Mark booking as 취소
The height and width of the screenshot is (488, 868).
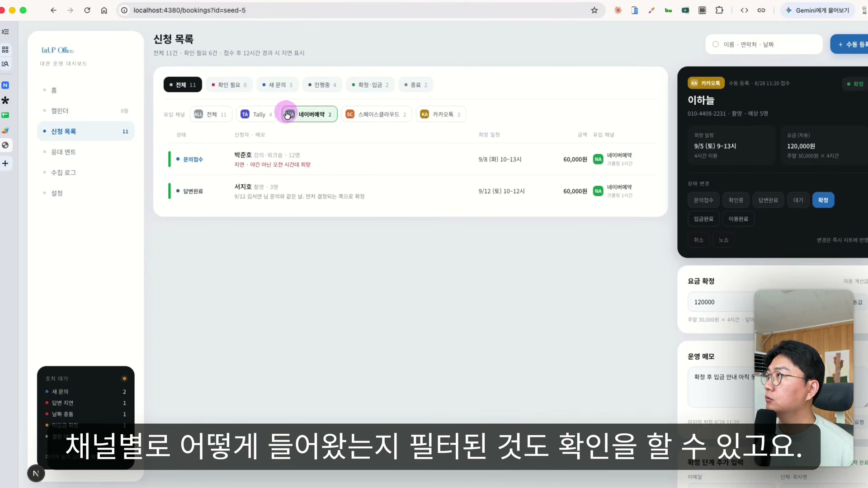[x=698, y=240]
